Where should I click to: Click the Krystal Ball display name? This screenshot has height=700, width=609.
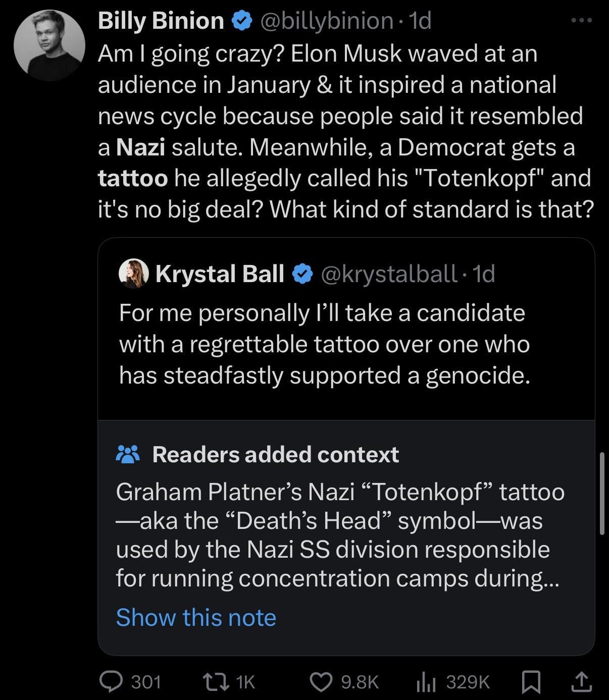click(220, 274)
